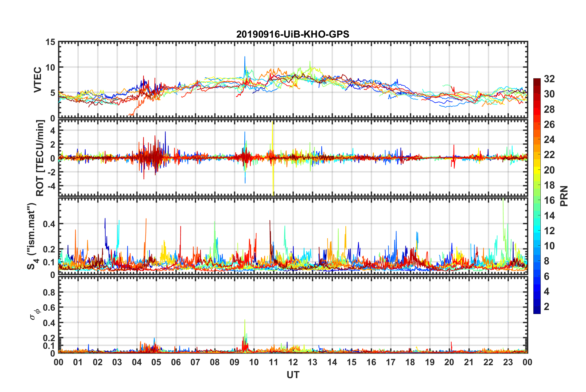Image resolution: width=586 pixels, height=392 pixels.
Task: Click the PRN colorbar tick label "6"
Action: coord(547,276)
